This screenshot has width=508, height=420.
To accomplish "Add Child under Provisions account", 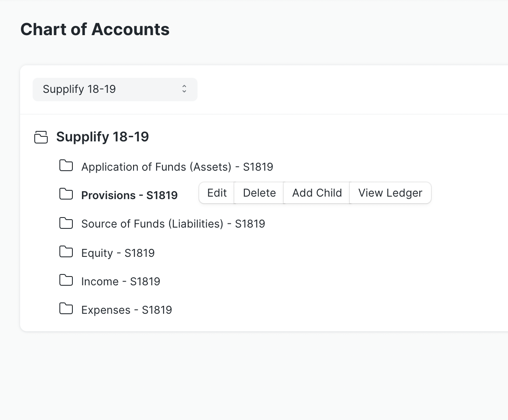I will pos(317,193).
